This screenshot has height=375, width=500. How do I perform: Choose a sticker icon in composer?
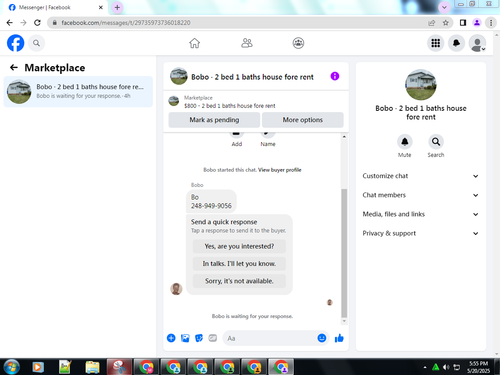point(199,338)
